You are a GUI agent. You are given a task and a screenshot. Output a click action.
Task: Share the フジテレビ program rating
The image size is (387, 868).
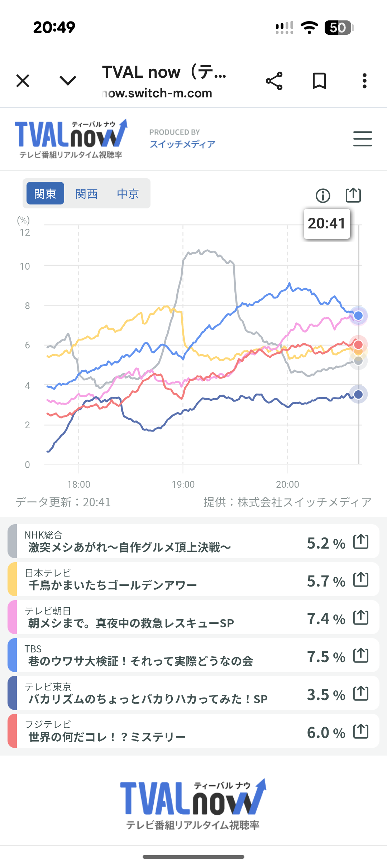tap(361, 731)
